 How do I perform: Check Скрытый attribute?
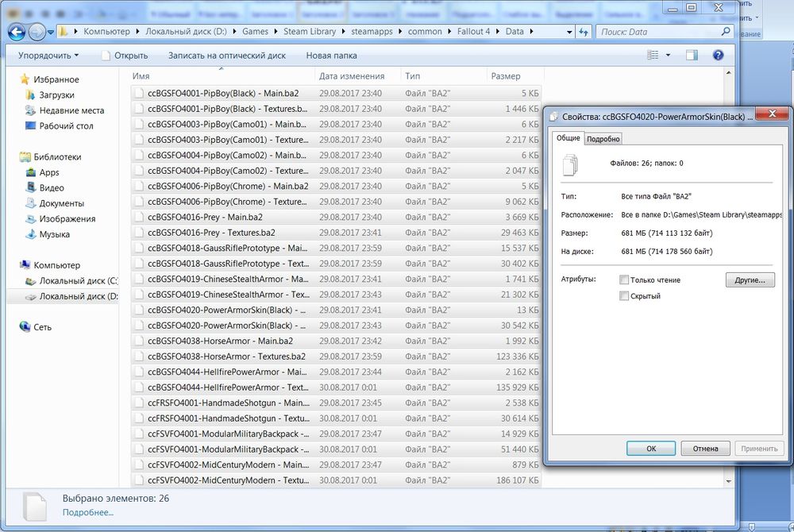(624, 296)
